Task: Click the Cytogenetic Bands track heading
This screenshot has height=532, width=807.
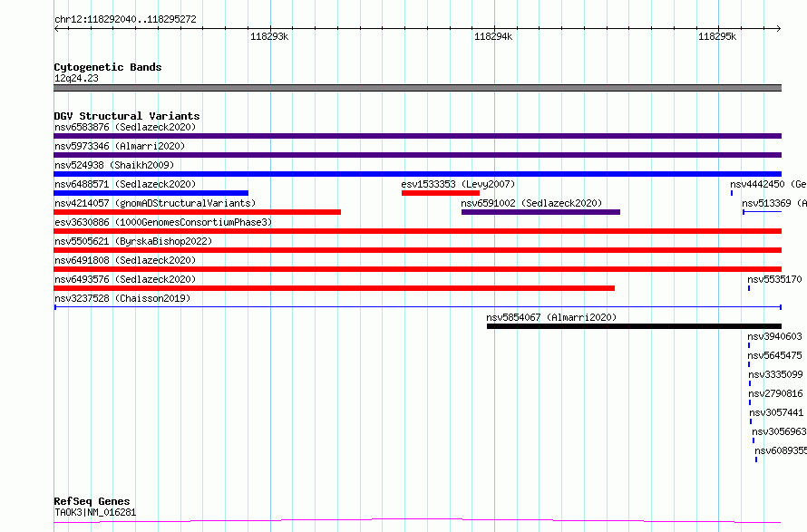Action: (x=108, y=67)
